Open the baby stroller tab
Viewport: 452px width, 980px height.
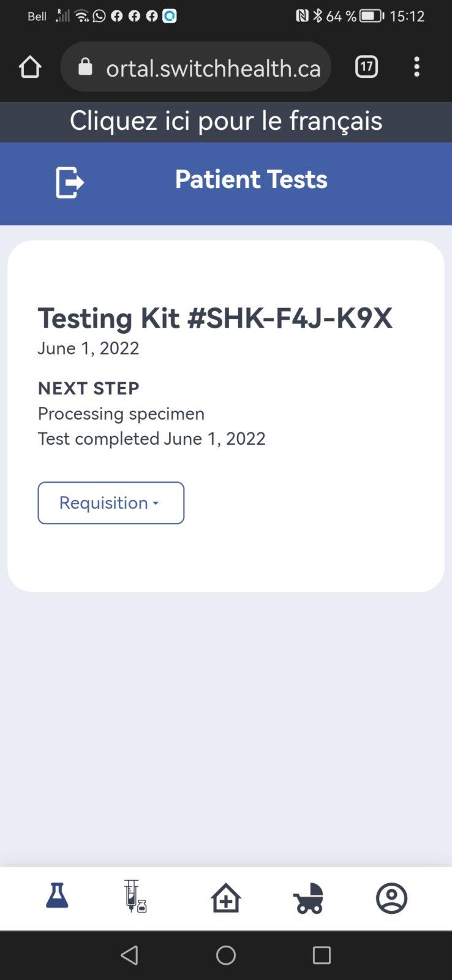308,899
